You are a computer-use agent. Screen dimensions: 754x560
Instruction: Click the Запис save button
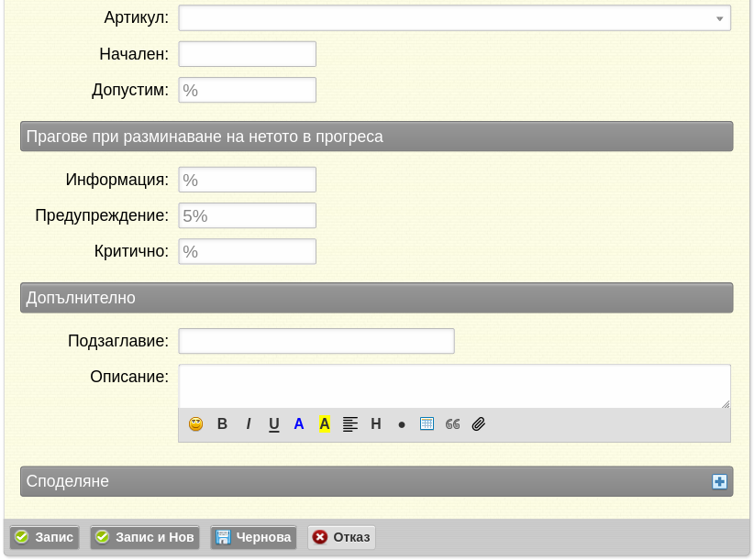[44, 537]
